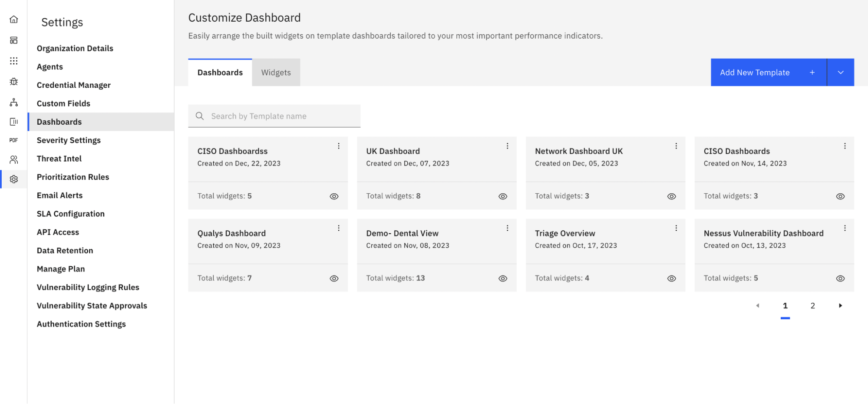Preview the UK Dashboard with eye icon
The width and height of the screenshot is (868, 404).
[x=502, y=196]
